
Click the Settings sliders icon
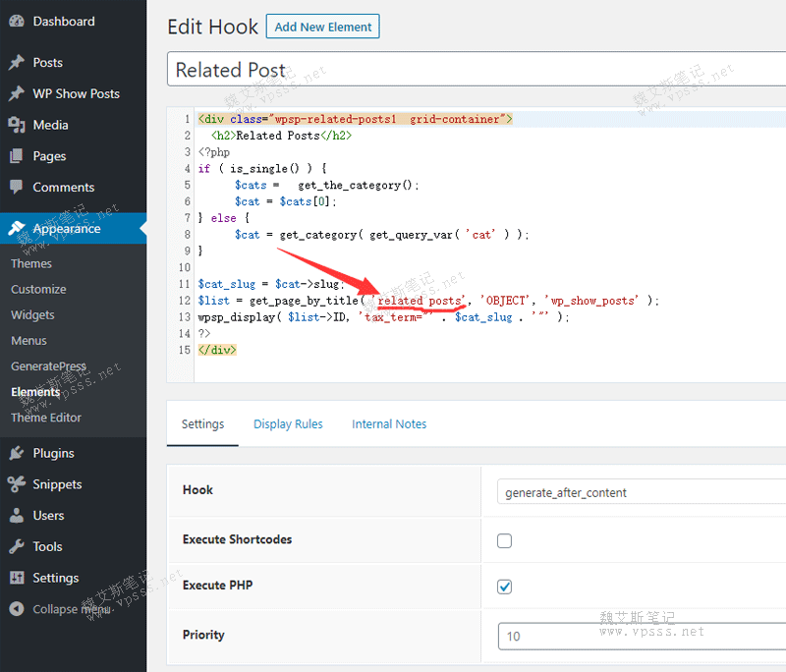pos(17,578)
